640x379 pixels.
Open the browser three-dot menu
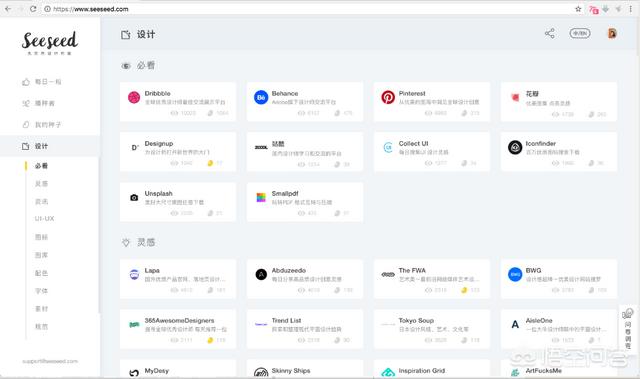(631, 9)
